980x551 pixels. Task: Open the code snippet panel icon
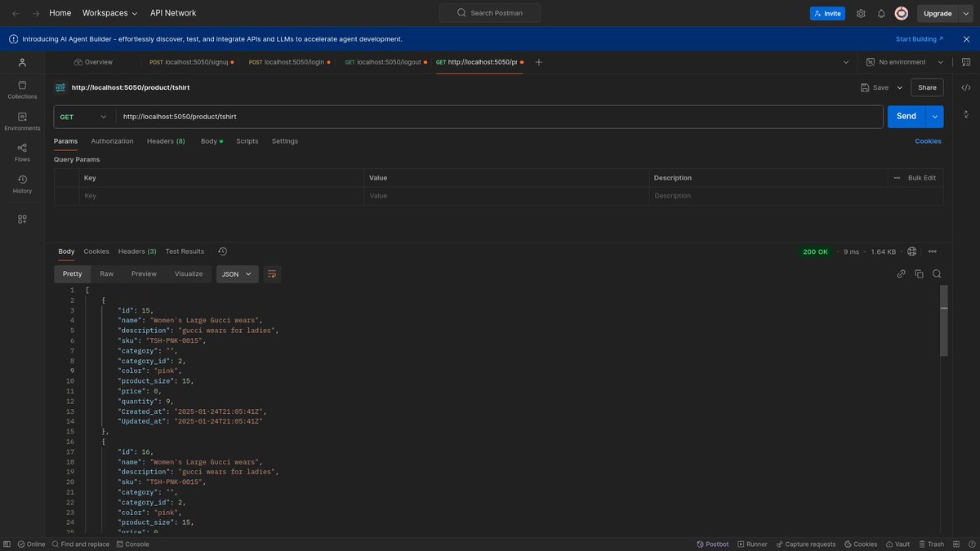point(966,87)
